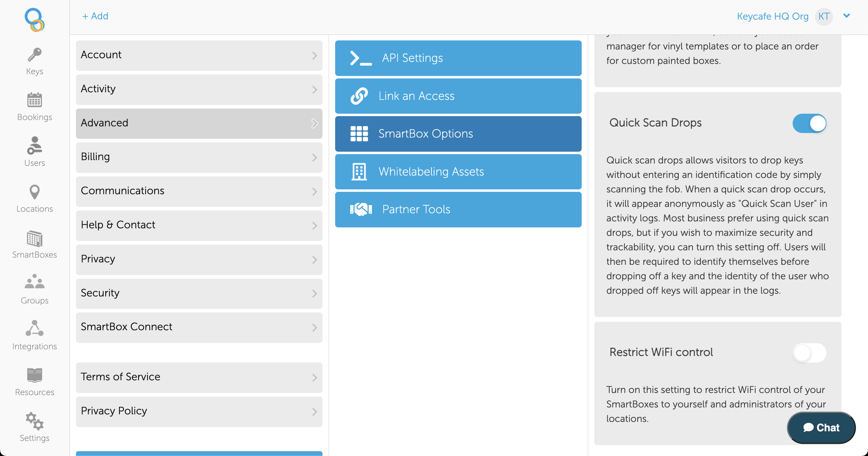Click the Partner Tools handshake icon
868x456 pixels.
coord(361,209)
